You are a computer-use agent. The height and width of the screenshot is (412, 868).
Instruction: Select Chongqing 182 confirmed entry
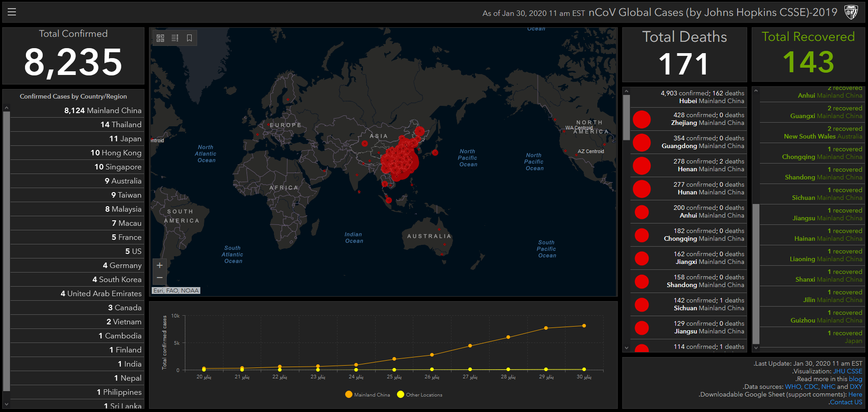pyautogui.click(x=688, y=235)
